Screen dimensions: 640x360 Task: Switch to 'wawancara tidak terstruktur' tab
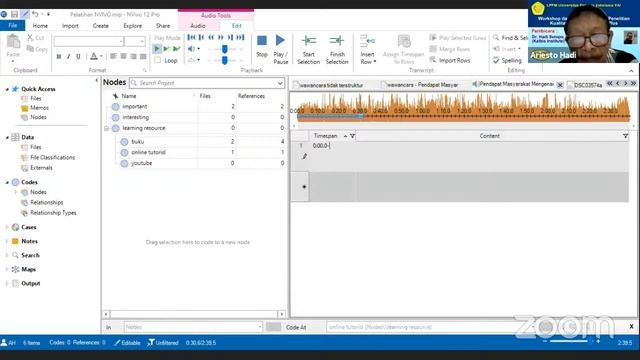point(331,85)
